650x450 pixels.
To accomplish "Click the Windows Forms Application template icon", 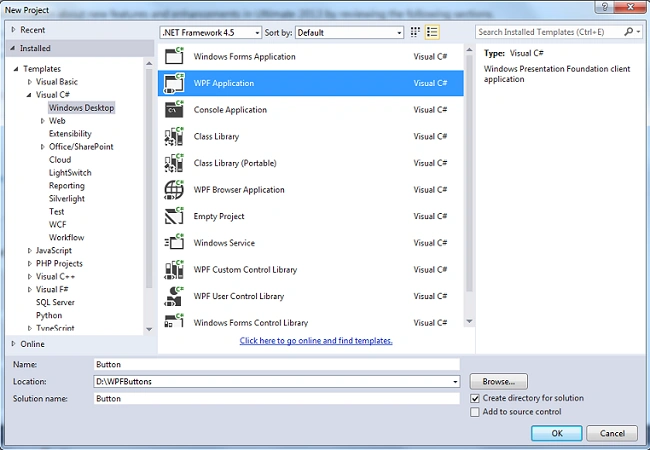I will tap(174, 56).
